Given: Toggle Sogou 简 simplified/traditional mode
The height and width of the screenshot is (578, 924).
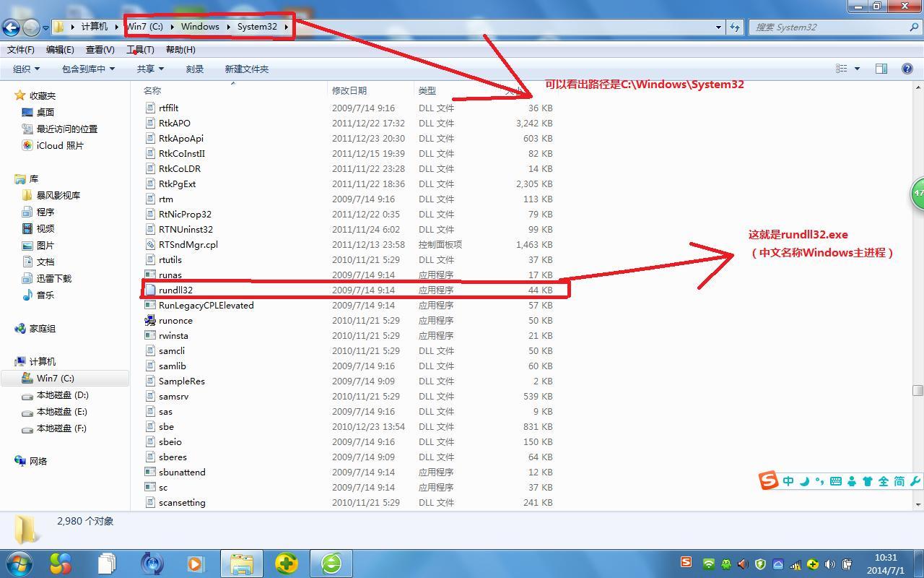Looking at the screenshot, I should [x=899, y=481].
